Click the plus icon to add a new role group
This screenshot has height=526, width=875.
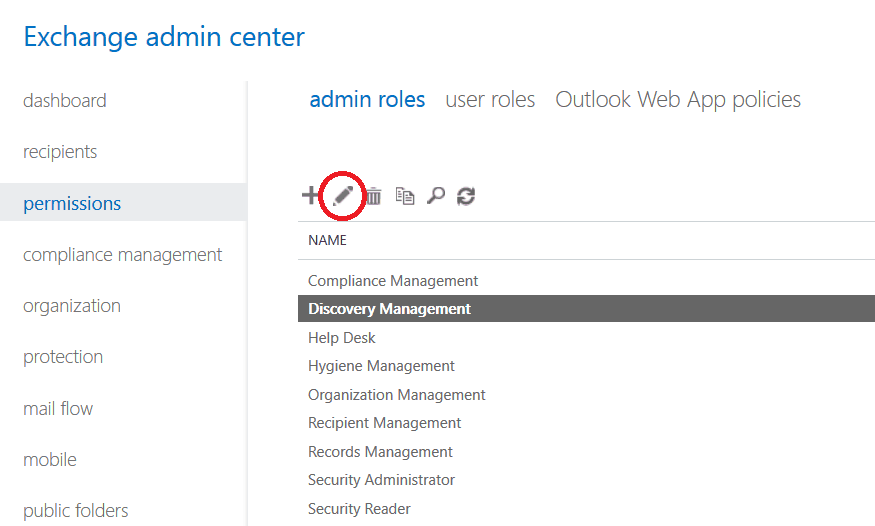(311, 196)
